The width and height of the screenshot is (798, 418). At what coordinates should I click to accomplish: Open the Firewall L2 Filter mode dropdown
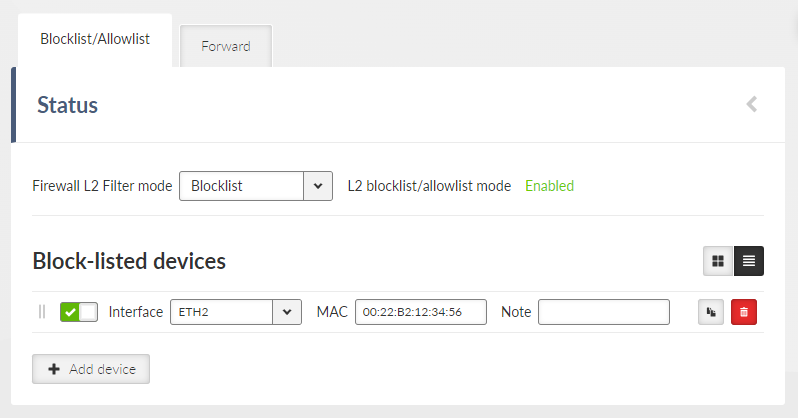(256, 186)
